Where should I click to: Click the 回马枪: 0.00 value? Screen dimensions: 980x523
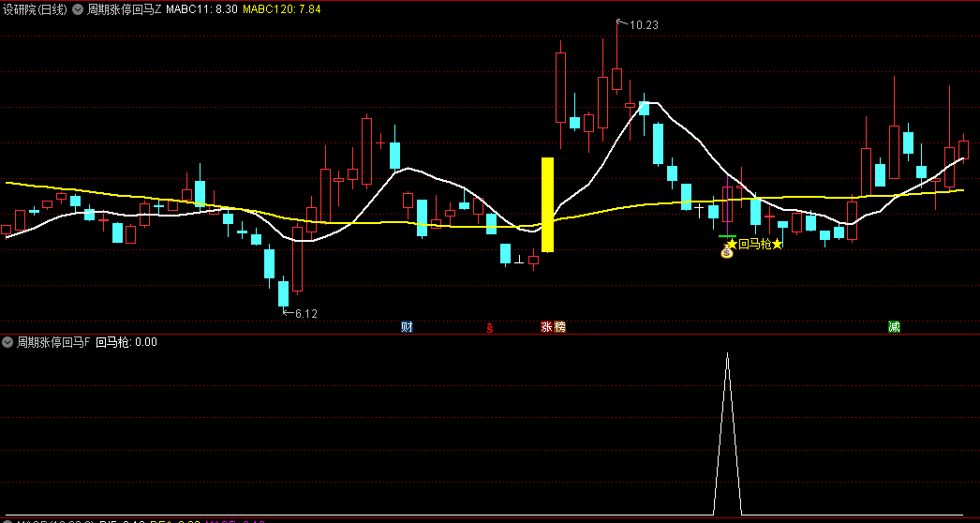click(126, 342)
